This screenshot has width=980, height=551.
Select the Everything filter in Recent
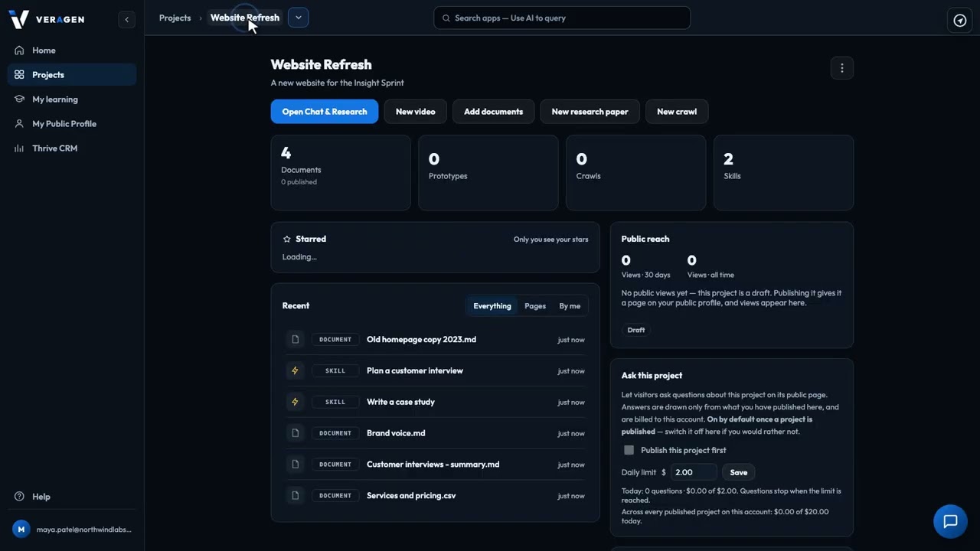point(492,306)
